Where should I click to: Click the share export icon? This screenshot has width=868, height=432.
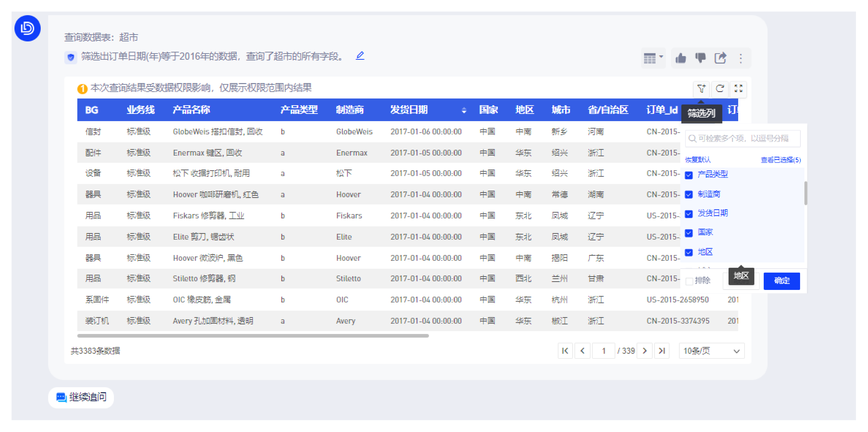point(720,58)
